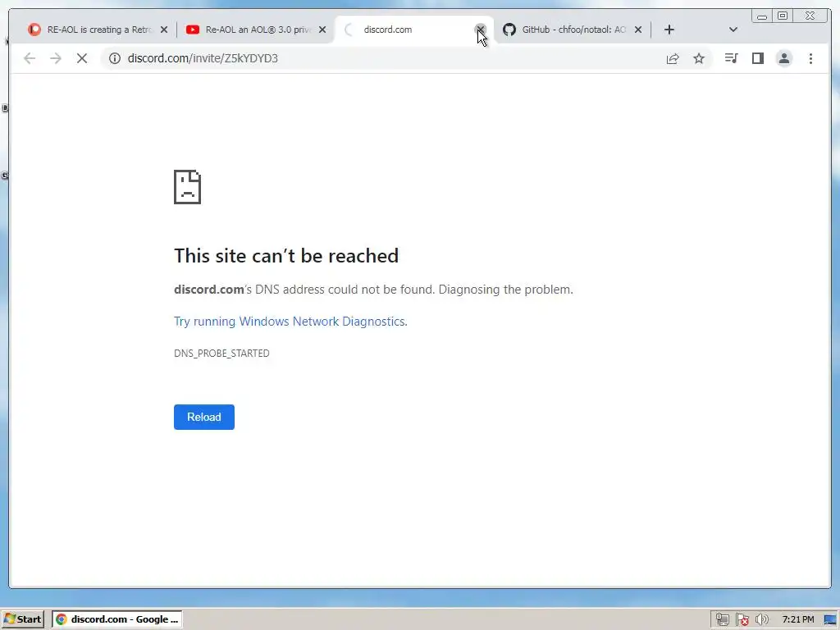
Task: Expand the tab search chevron
Action: coord(733,30)
